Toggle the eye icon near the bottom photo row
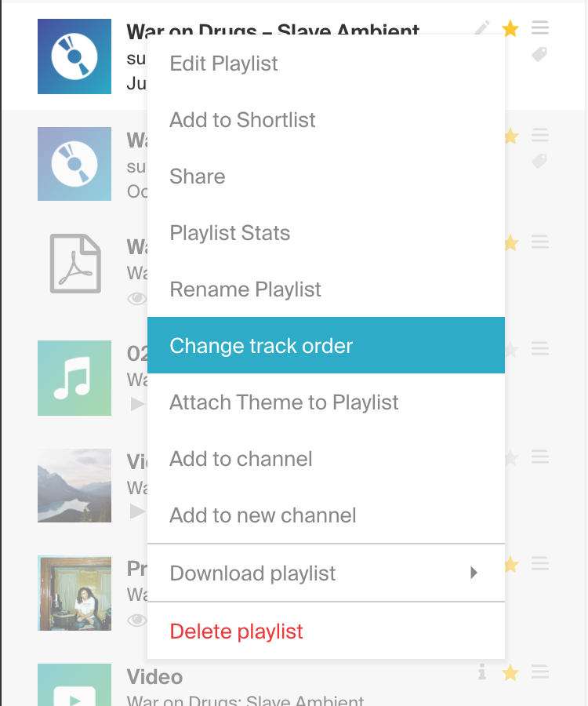 click(137, 620)
